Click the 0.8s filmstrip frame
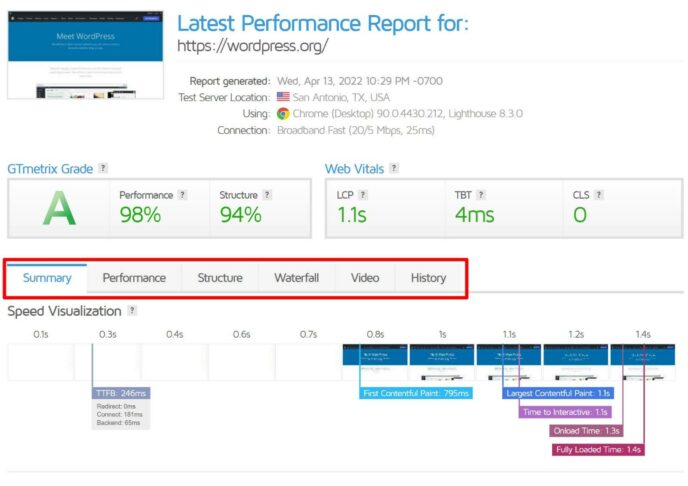This screenshot has height=486, width=688. [x=375, y=362]
